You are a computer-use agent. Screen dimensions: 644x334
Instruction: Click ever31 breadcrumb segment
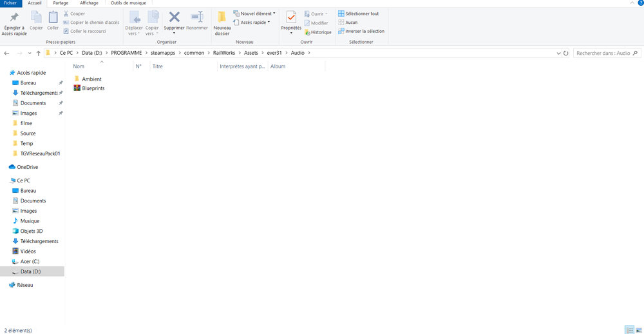click(x=274, y=53)
